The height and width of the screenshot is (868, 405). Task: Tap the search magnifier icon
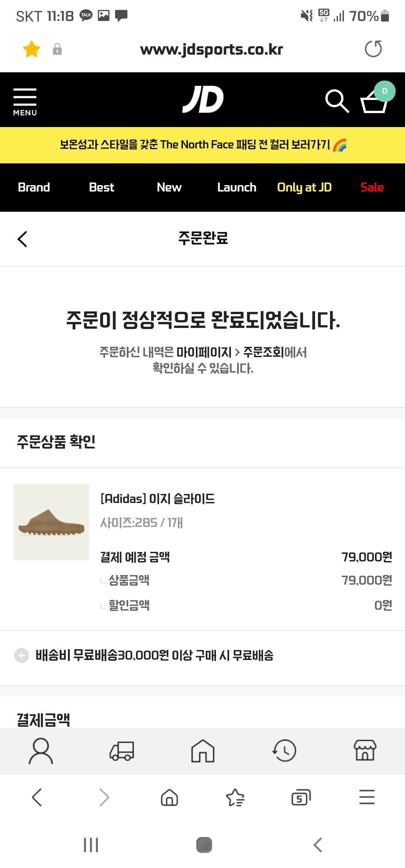[337, 101]
